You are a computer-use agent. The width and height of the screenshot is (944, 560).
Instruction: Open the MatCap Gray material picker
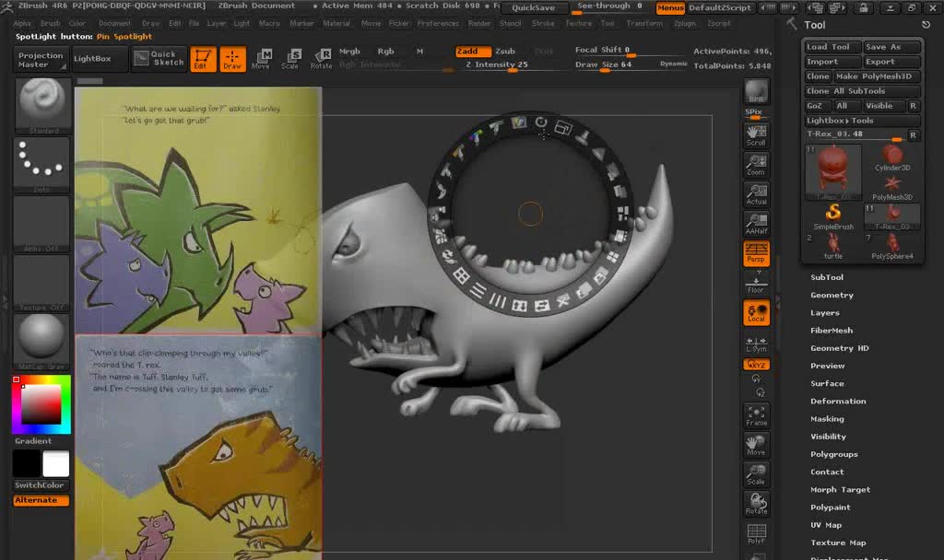41,342
